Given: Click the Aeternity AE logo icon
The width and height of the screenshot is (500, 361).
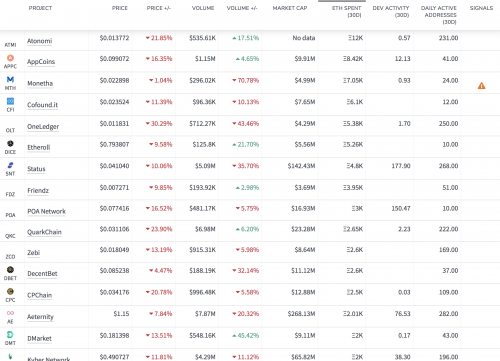Looking at the screenshot, I should point(10,313).
